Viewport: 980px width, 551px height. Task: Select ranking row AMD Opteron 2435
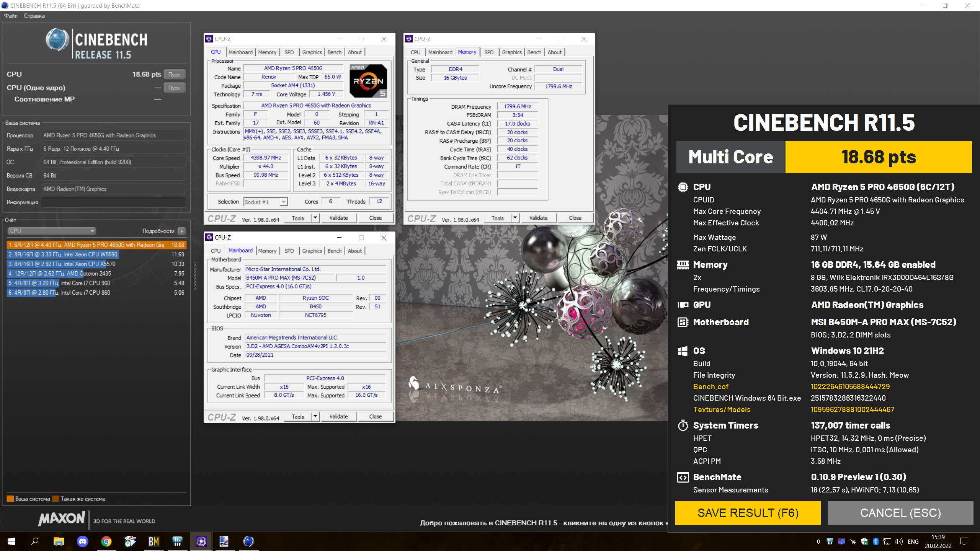96,274
